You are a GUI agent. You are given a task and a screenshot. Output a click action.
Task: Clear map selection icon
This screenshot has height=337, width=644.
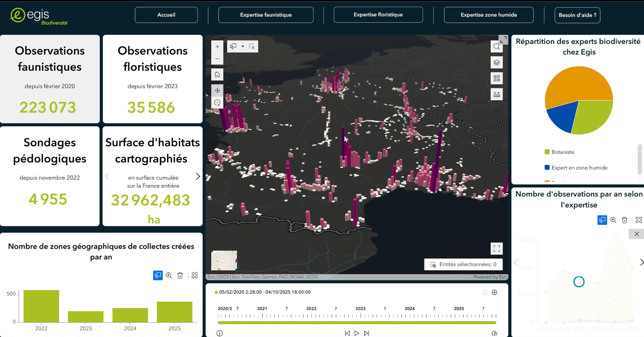point(252,47)
